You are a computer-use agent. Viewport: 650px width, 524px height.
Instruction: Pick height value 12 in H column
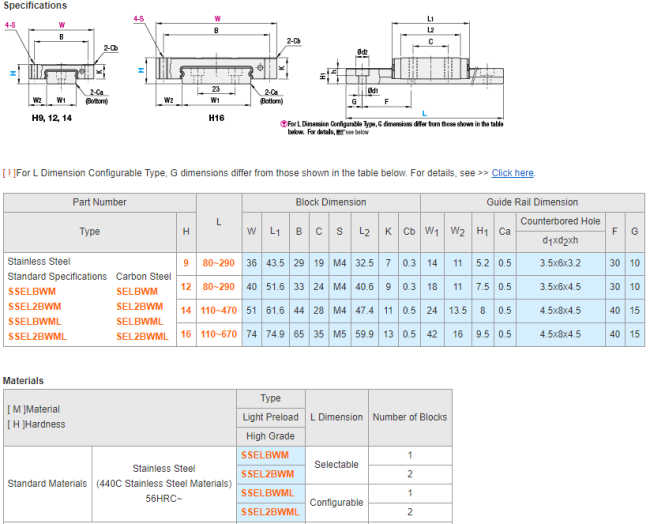(x=185, y=287)
